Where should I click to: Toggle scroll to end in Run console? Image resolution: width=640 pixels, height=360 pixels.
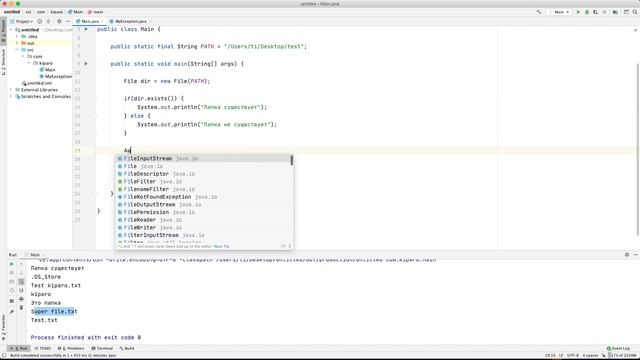tap(21, 290)
